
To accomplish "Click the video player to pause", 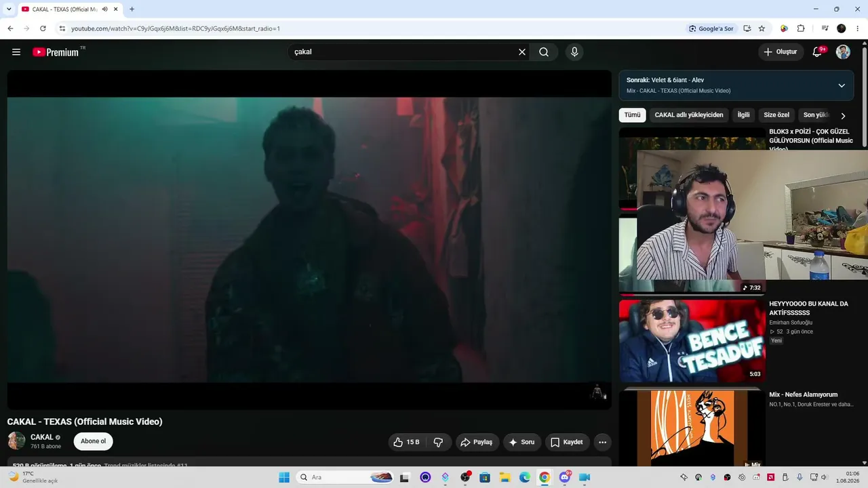I will [309, 240].
